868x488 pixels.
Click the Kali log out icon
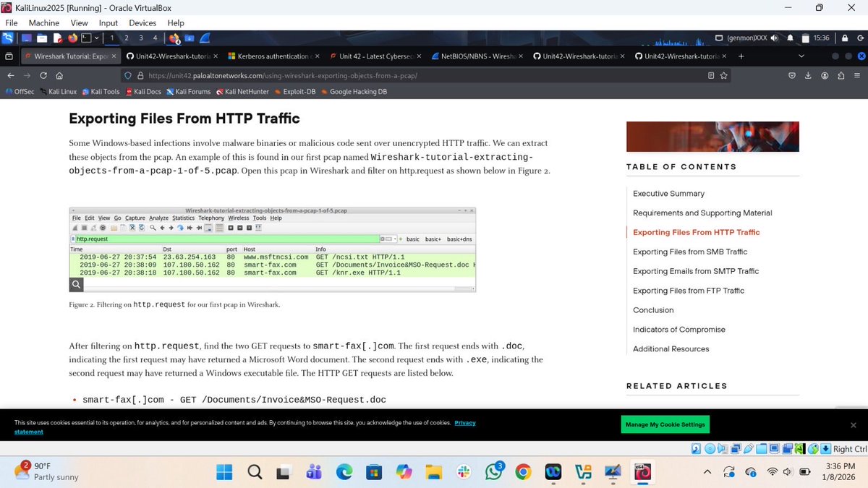(x=859, y=38)
